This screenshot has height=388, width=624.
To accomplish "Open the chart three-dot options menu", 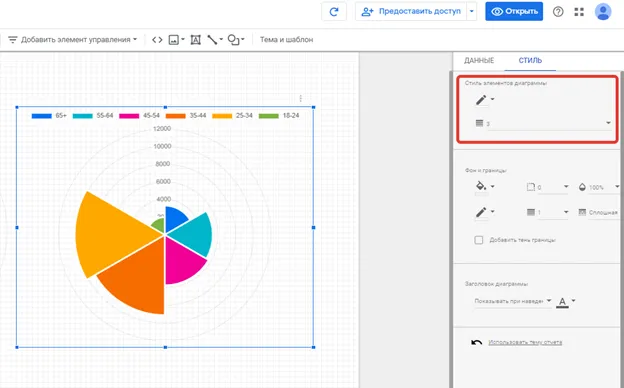I will pyautogui.click(x=300, y=98).
